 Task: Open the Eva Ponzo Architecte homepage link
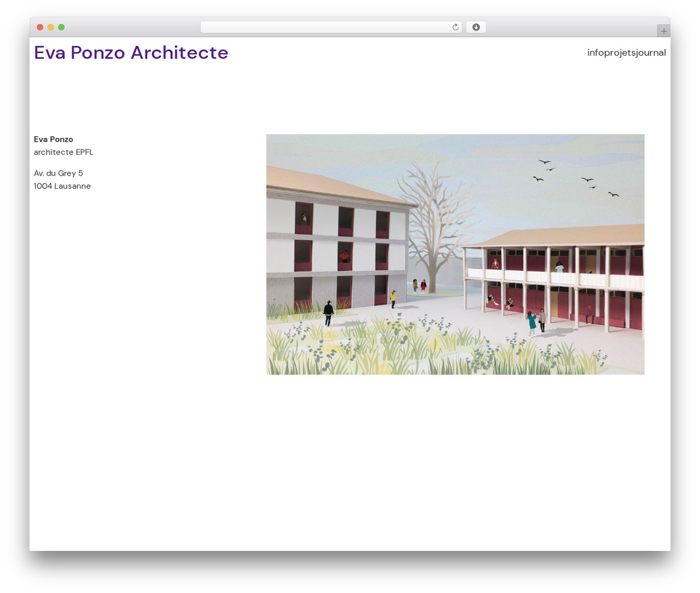pos(131,53)
